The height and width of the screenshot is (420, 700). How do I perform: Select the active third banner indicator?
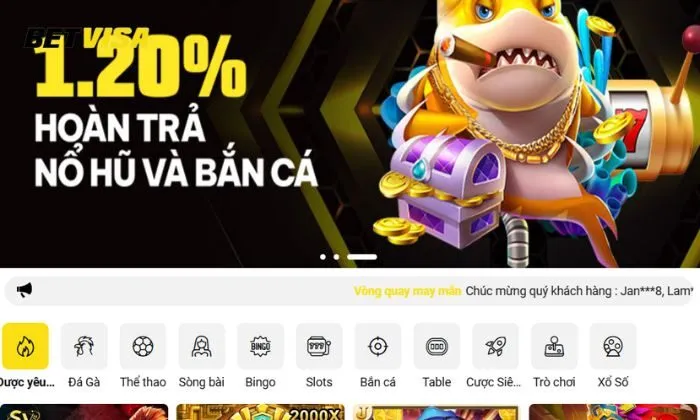pos(362,257)
